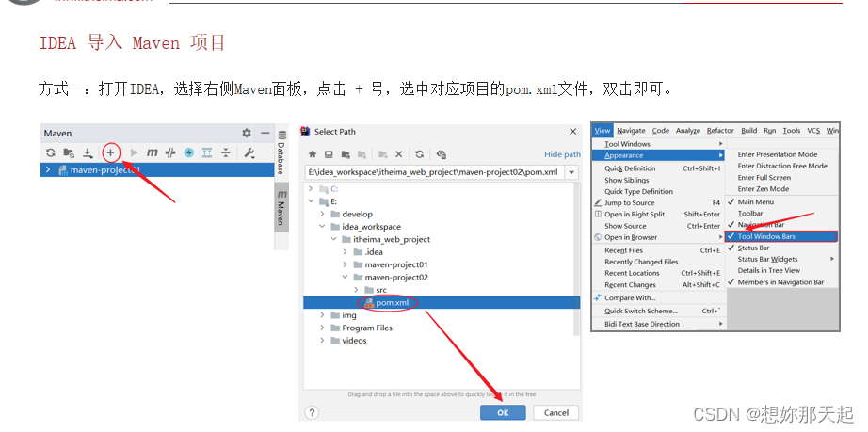Click the Collapse All icon in Maven toolbar
The height and width of the screenshot is (432, 868).
coord(226,152)
